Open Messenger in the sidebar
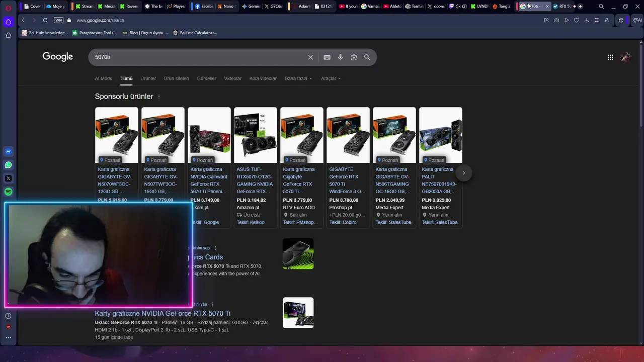Screen dimensions: 644x362 (x=8, y=151)
